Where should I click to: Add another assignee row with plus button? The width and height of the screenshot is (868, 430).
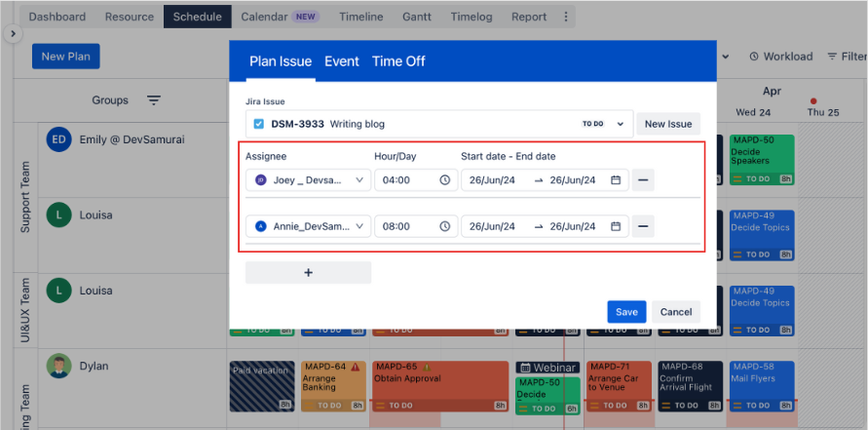pyautogui.click(x=308, y=273)
